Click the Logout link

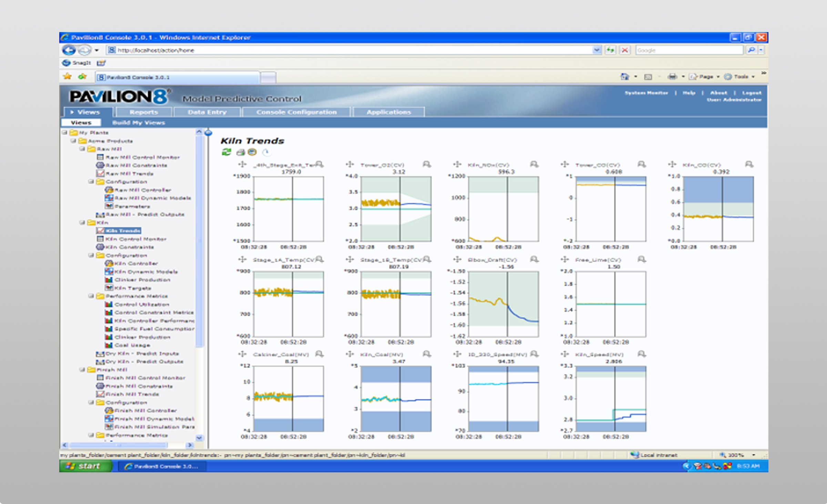point(752,93)
